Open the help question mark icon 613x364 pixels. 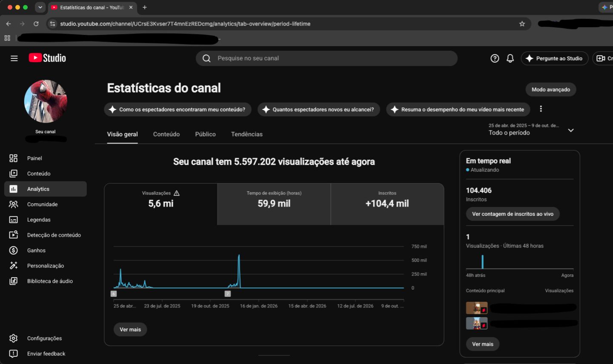coord(495,58)
